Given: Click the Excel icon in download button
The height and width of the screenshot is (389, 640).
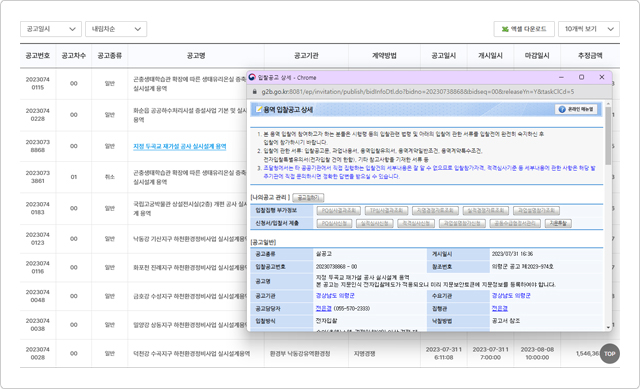Looking at the screenshot, I should pos(505,29).
